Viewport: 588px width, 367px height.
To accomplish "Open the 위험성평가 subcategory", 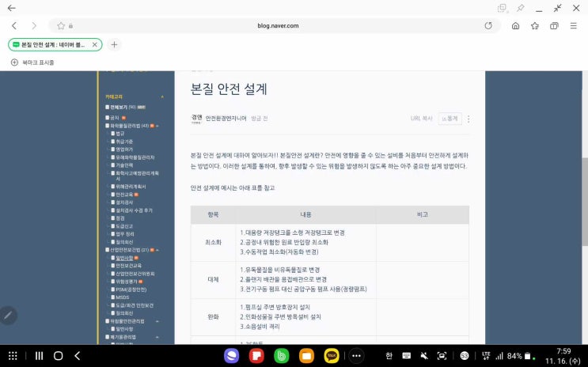I will tap(126, 282).
